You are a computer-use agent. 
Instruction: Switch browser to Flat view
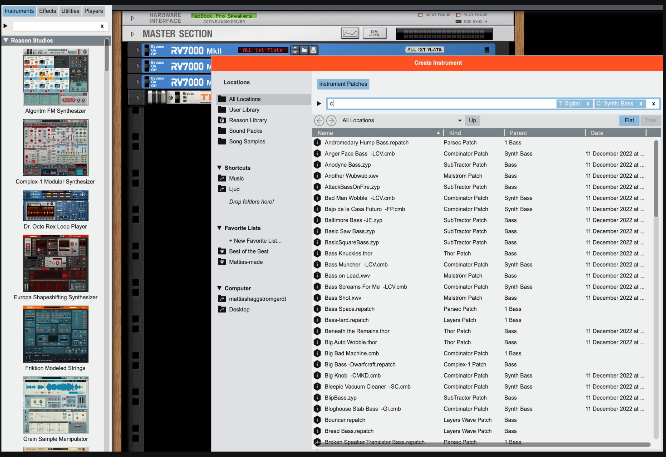(629, 120)
